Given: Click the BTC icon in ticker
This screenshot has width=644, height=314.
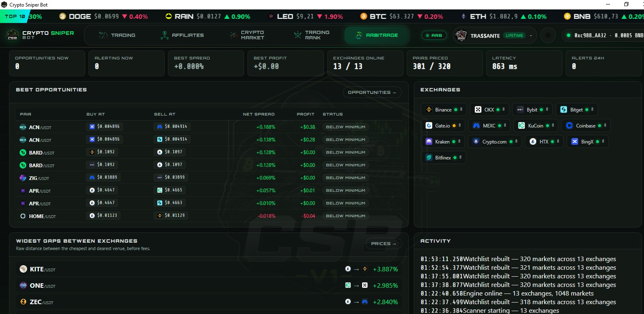Looking at the screenshot, I should [363, 16].
